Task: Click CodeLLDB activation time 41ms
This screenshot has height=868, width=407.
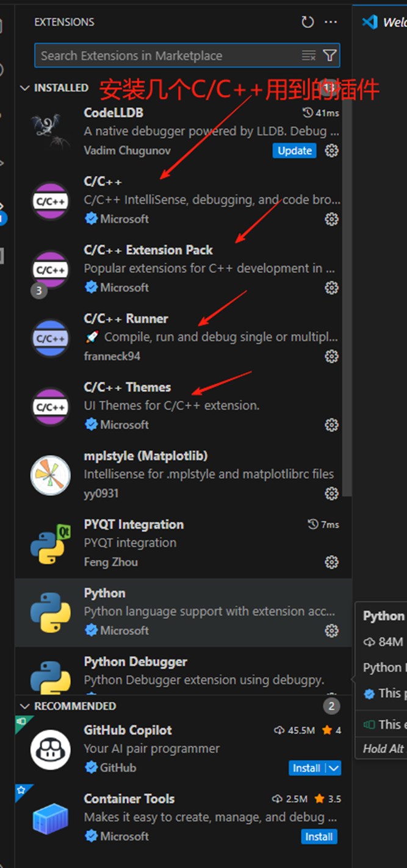Action: (322, 113)
